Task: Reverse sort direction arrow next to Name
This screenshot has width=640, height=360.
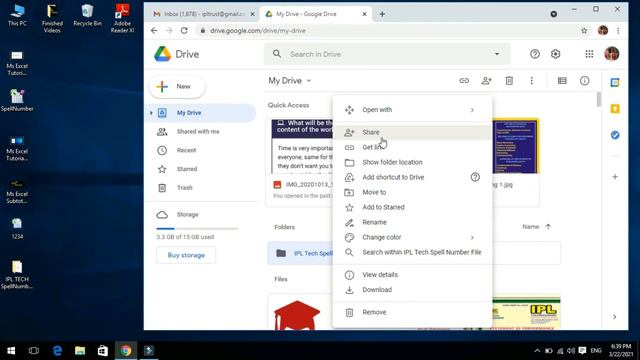Action: tap(548, 227)
